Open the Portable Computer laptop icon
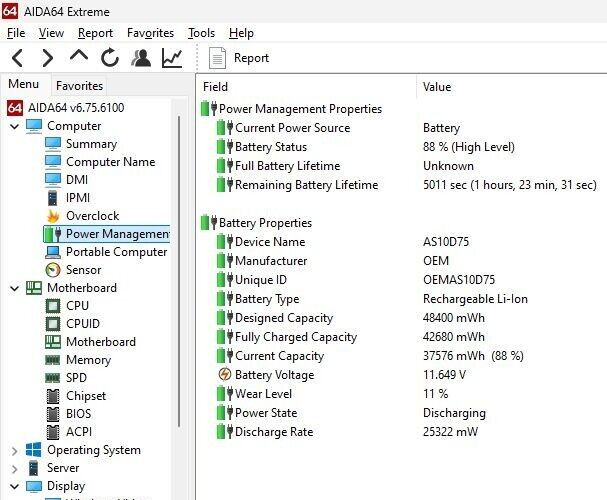 coord(53,252)
